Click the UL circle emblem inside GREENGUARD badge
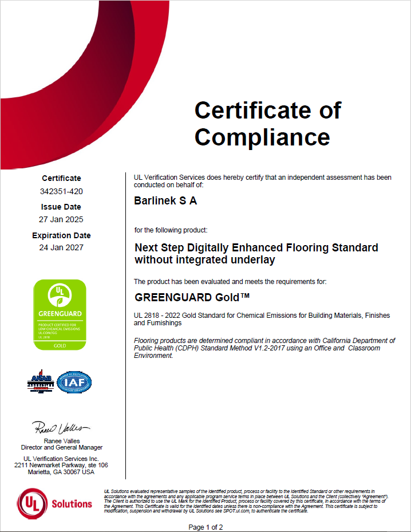 click(x=61, y=295)
